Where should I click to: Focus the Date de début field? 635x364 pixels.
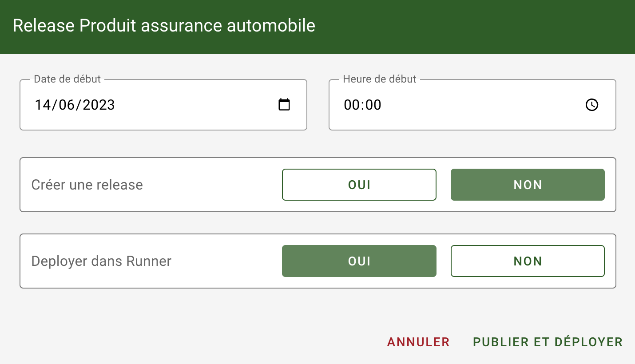pos(151,105)
